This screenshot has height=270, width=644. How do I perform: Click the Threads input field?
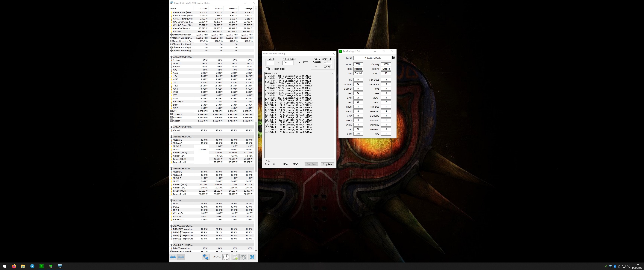pyautogui.click(x=270, y=63)
